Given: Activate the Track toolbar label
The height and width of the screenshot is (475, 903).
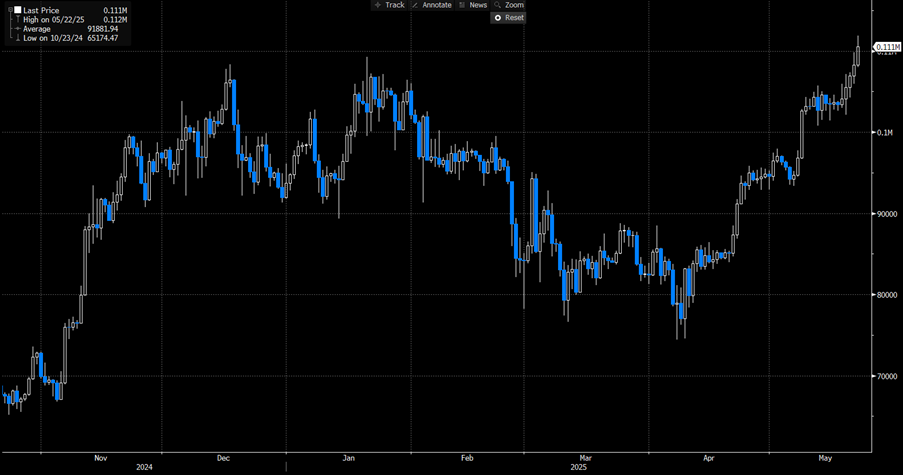Looking at the screenshot, I should click(394, 5).
